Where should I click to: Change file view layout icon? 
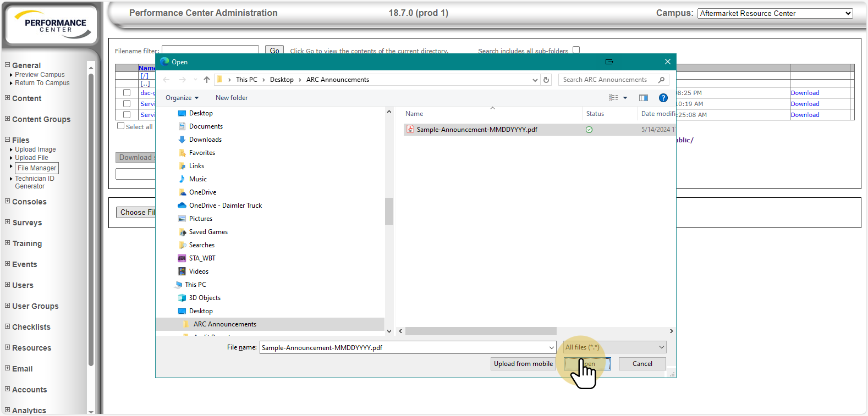(613, 98)
